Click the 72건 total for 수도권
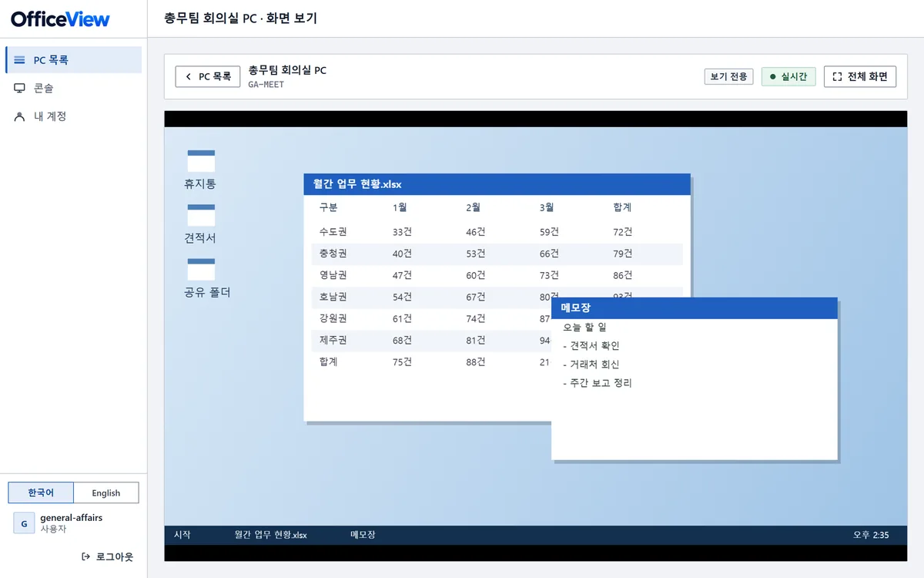The width and height of the screenshot is (924, 578). pos(624,232)
